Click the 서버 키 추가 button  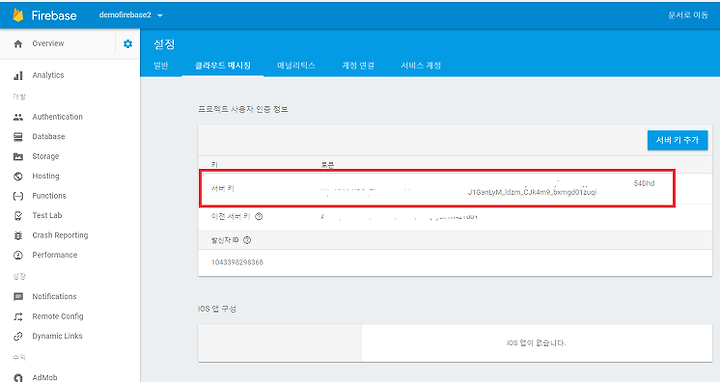pos(677,140)
